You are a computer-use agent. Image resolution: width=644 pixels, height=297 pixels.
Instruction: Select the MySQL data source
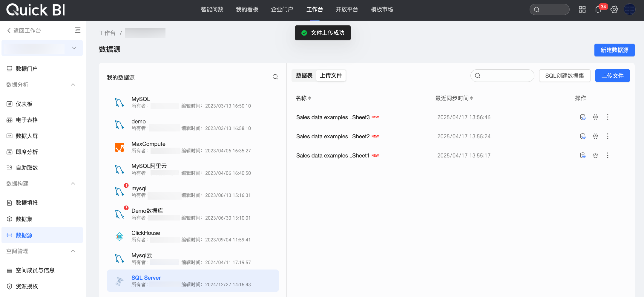click(193, 102)
